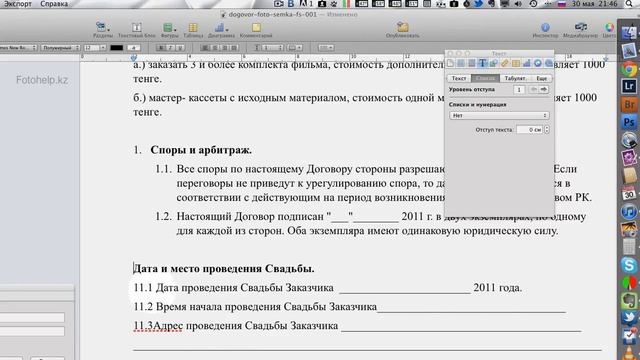Select the Table inspector icon
This screenshot has height=360, width=640.
pos(516,63)
